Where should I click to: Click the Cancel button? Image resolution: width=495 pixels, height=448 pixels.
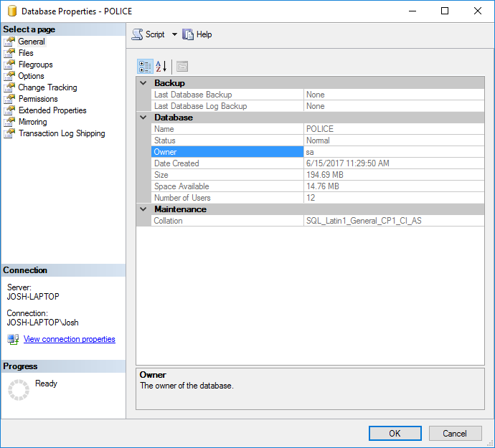pyautogui.click(x=455, y=433)
